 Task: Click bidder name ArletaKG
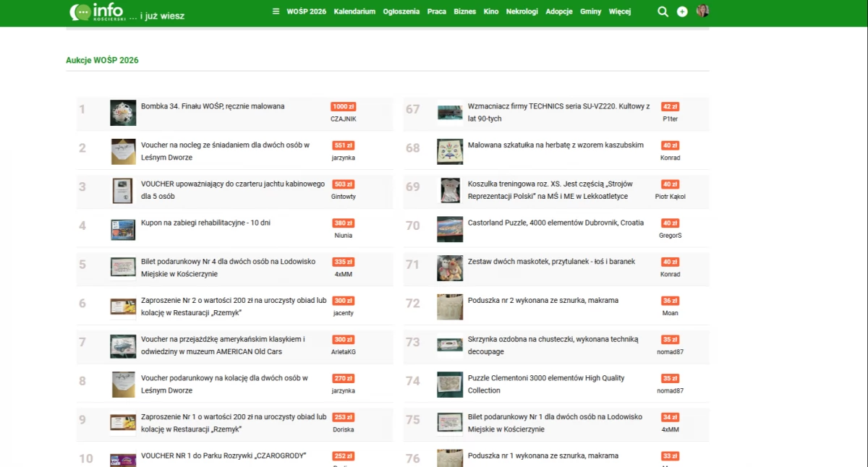pyautogui.click(x=344, y=352)
